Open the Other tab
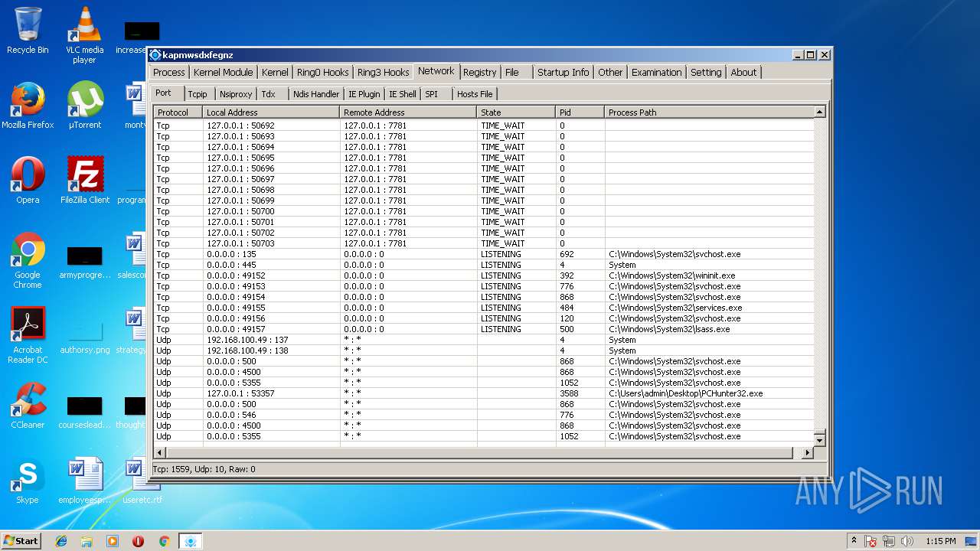Screen dimensions: 980x551 (610, 72)
